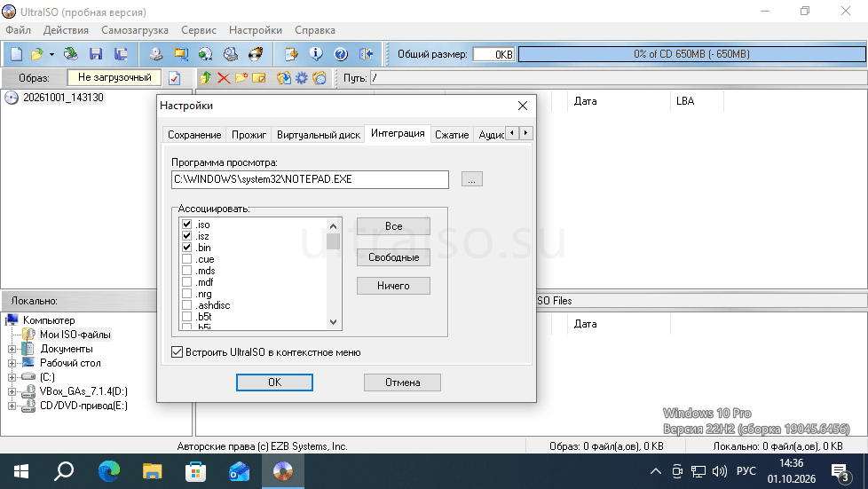Click the Свободные button
Viewport: 868px width, 489px height.
[x=393, y=257]
